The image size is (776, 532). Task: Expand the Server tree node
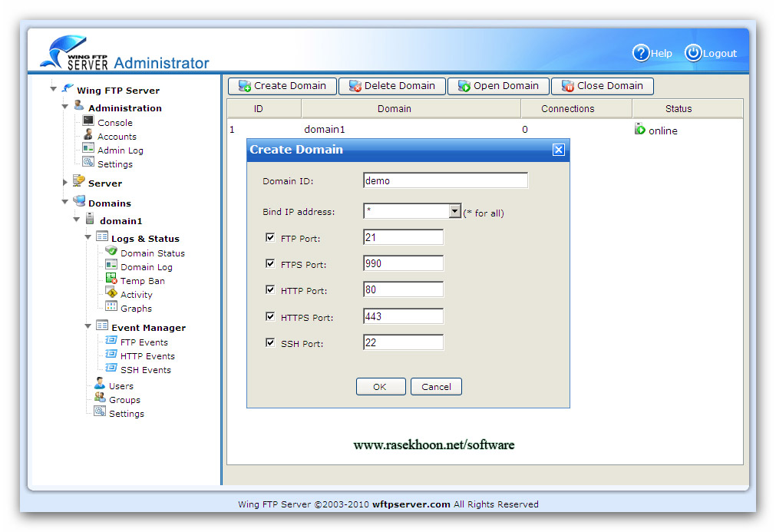point(65,183)
